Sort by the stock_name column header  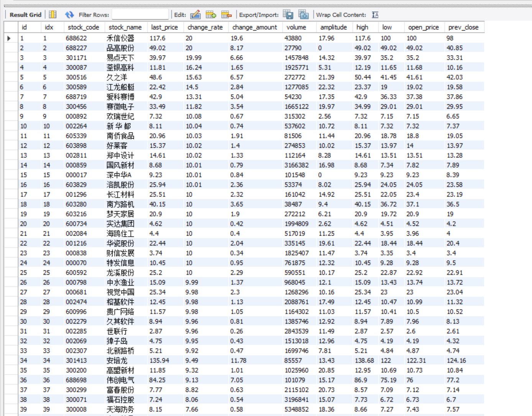125,27
